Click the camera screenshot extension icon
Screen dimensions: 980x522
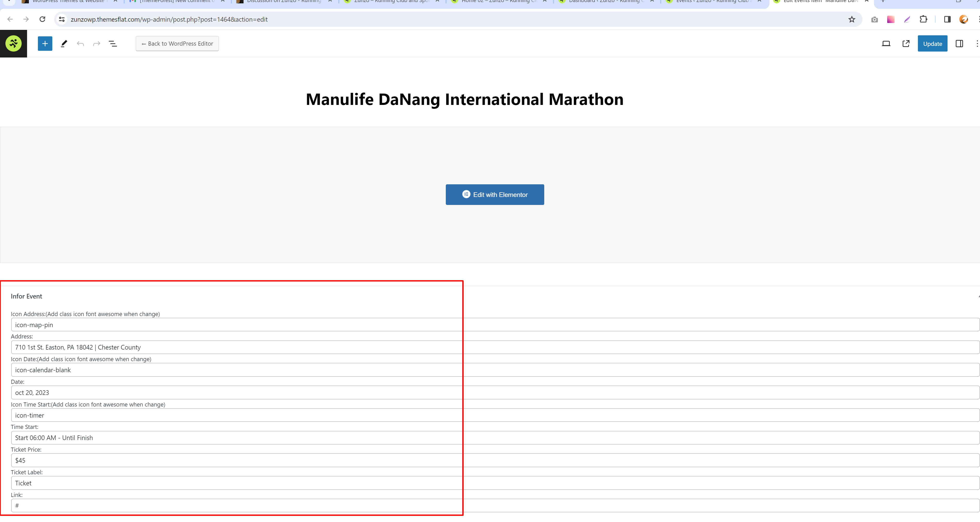tap(874, 19)
